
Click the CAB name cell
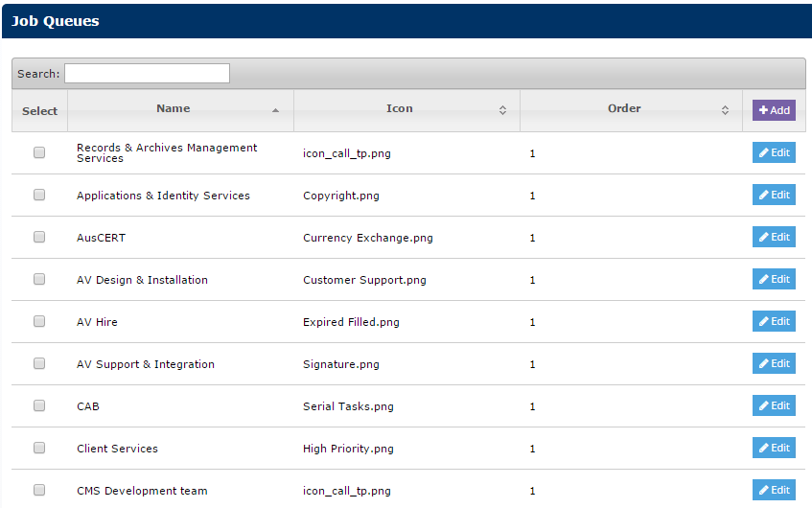point(88,406)
